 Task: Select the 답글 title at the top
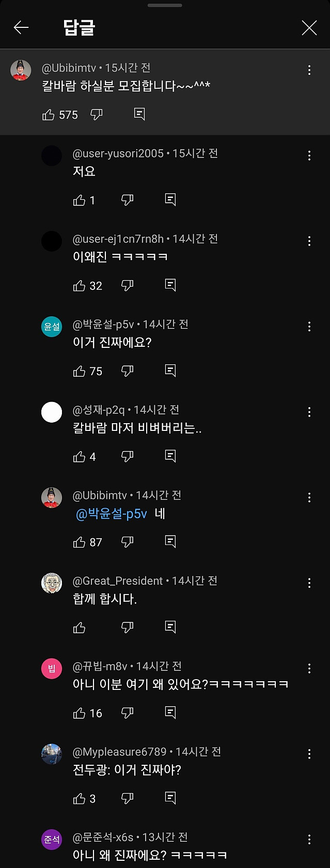pos(72,28)
